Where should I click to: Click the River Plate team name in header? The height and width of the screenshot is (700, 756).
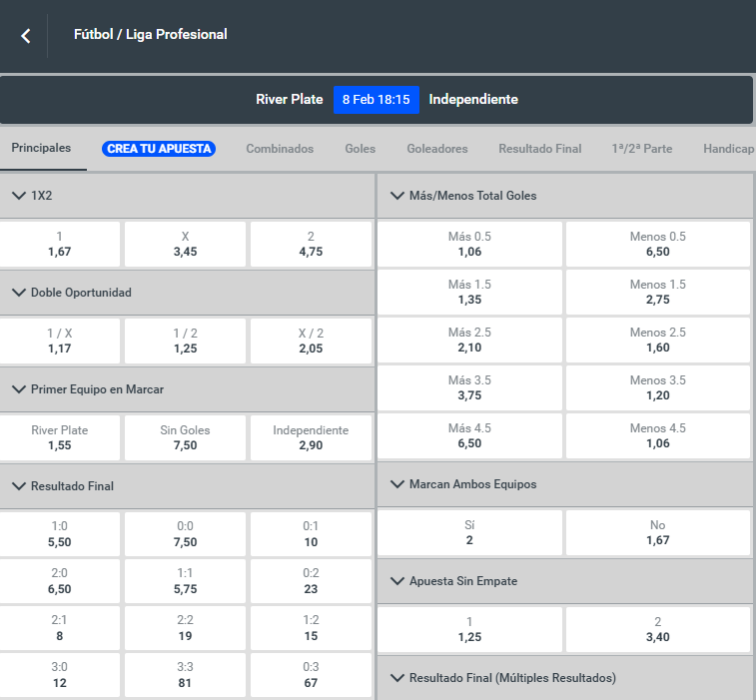pyautogui.click(x=290, y=99)
